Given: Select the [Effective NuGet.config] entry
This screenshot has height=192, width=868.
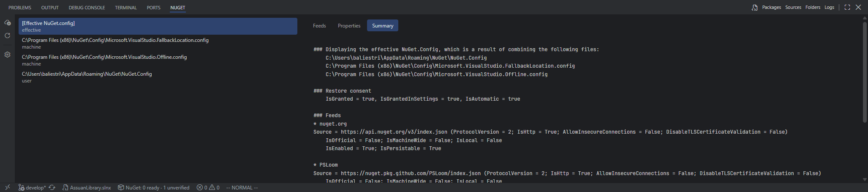Looking at the screenshot, I should tap(158, 26).
